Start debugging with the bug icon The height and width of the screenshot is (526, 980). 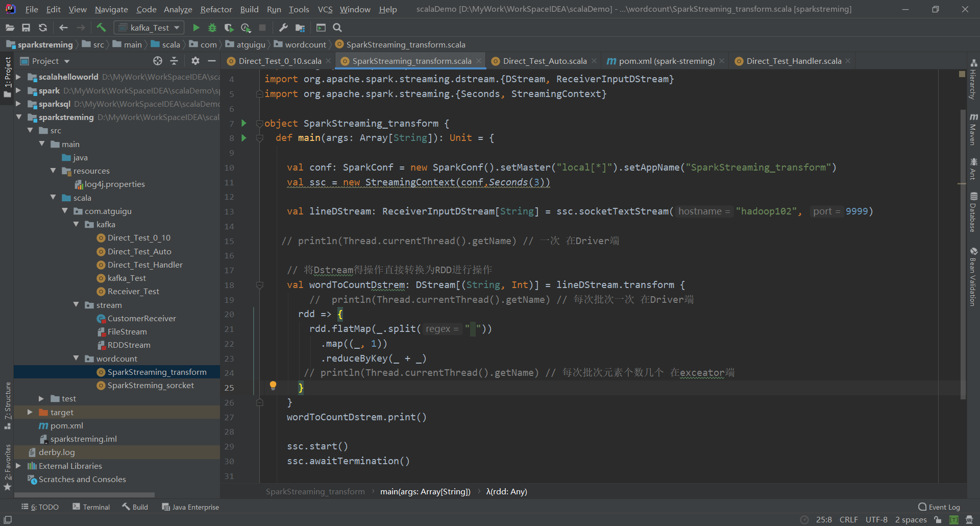[x=212, y=28]
